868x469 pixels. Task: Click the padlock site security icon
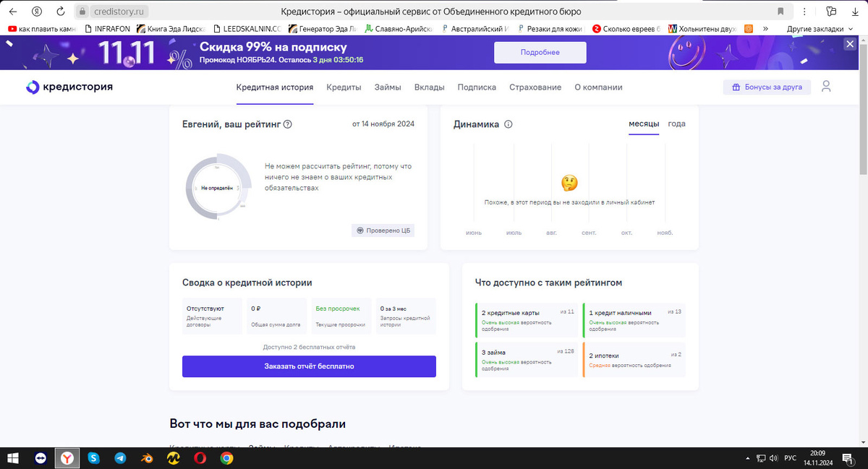[x=82, y=12]
